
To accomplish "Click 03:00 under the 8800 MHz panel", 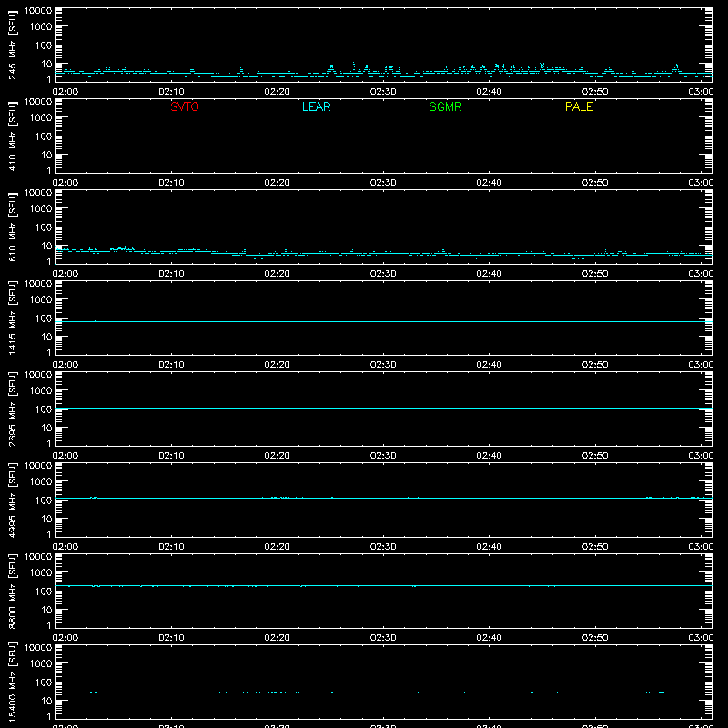I will (x=701, y=638).
